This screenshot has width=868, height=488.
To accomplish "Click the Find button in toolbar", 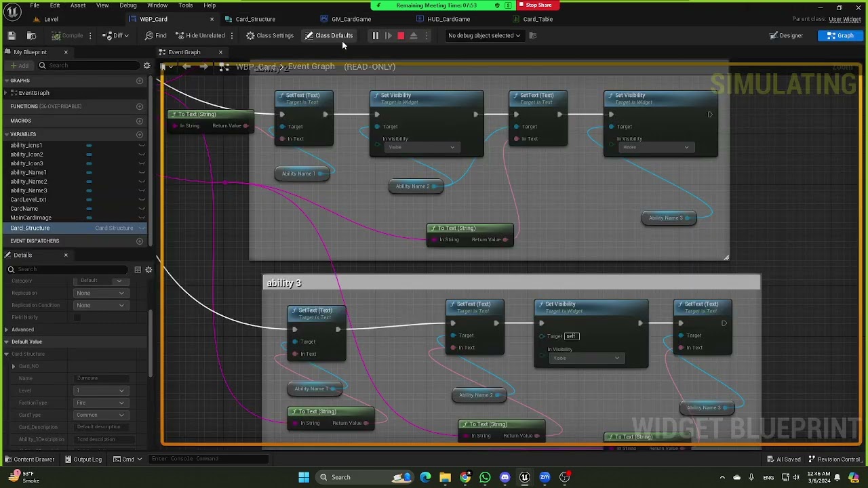I will point(156,35).
